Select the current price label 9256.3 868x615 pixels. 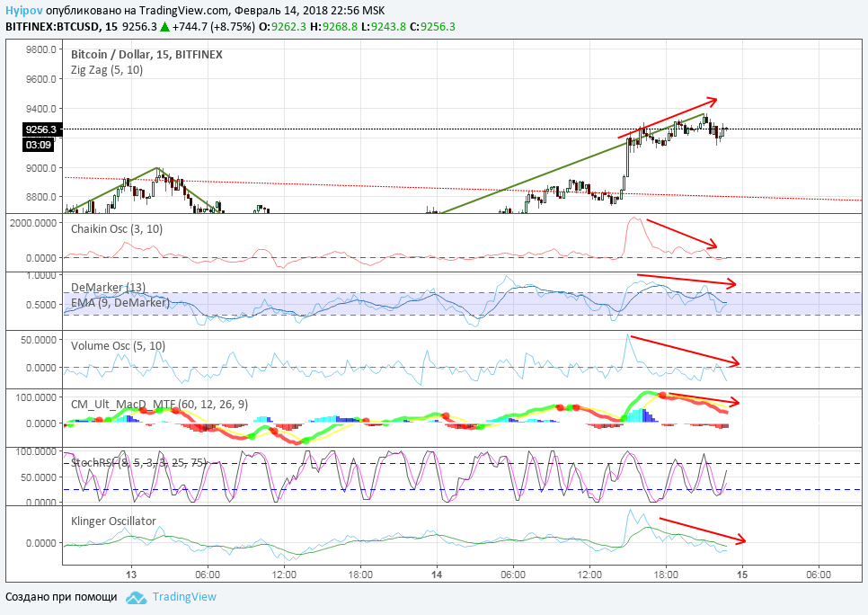41,129
